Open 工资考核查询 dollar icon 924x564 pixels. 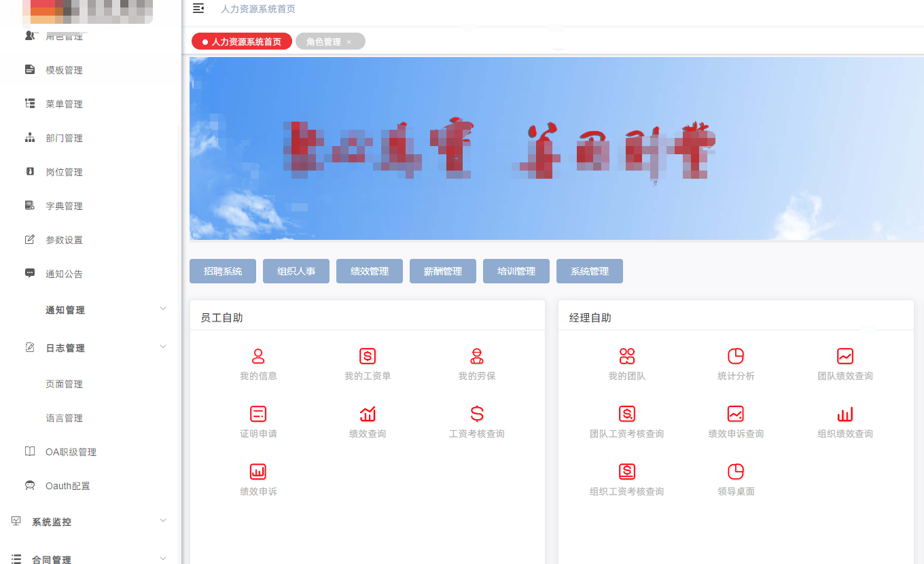(x=477, y=414)
